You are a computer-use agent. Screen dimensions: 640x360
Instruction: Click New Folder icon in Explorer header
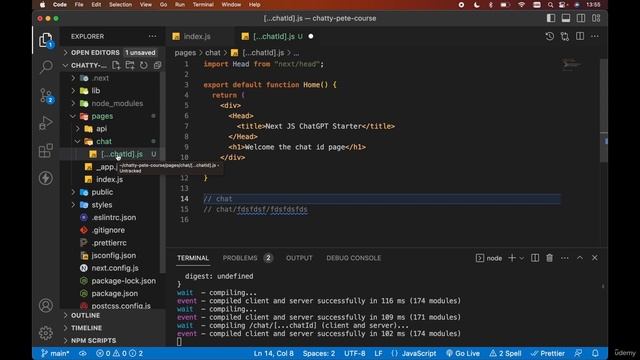130,65
